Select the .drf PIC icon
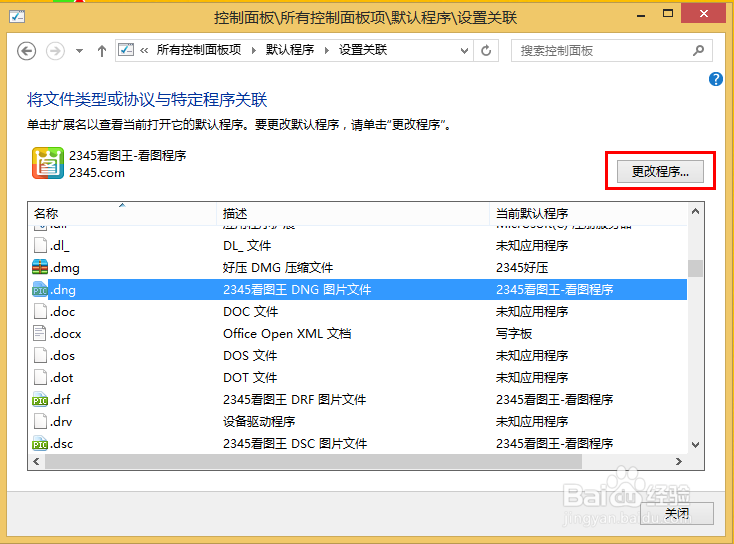Image resolution: width=734 pixels, height=544 pixels. pos(40,399)
